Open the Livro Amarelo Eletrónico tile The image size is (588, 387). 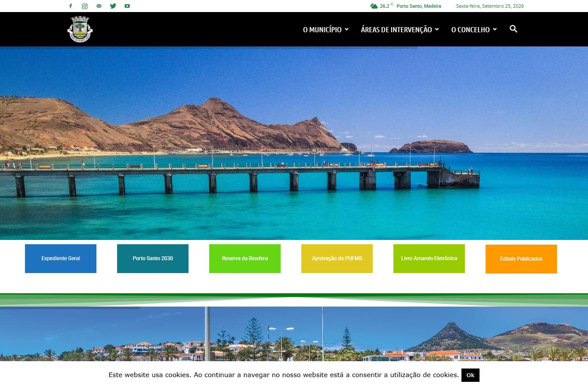point(429,258)
